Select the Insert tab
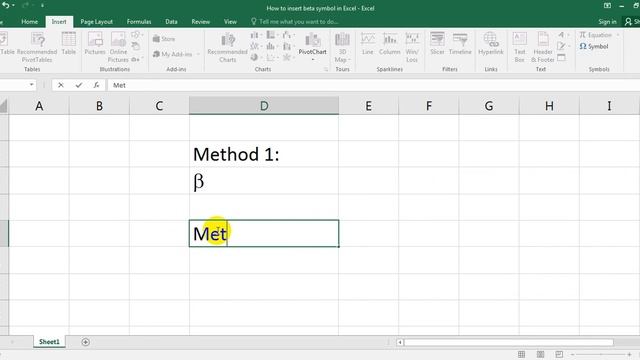 click(59, 22)
